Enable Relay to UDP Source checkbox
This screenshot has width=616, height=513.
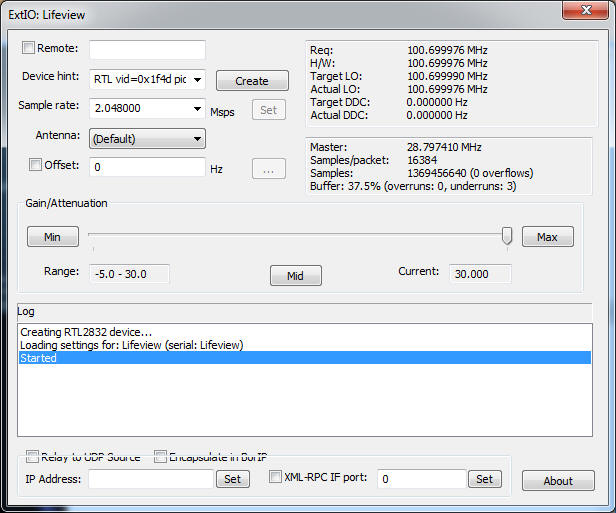[x=32, y=456]
